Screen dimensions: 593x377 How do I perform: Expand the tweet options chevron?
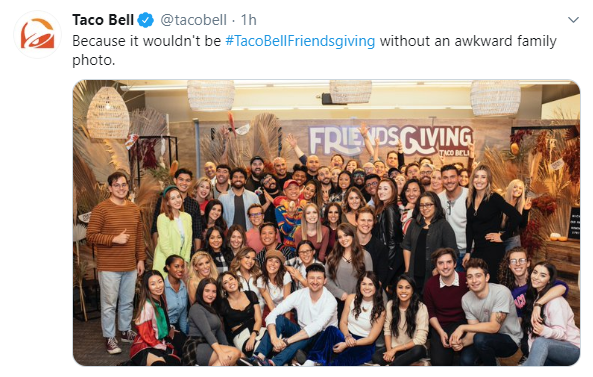573,20
